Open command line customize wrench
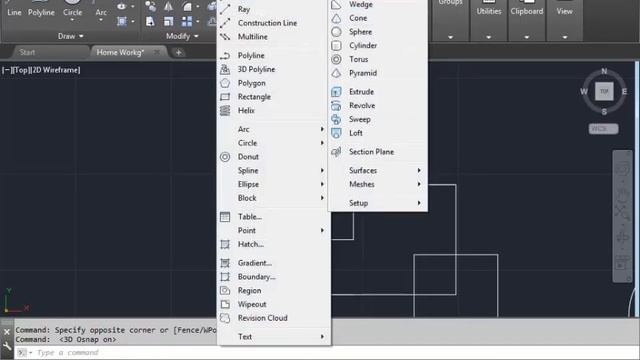Screen dimensions: 640x360 point(7,346)
